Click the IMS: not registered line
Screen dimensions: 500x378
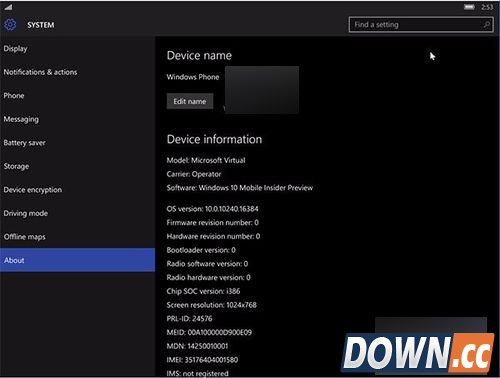[198, 373]
